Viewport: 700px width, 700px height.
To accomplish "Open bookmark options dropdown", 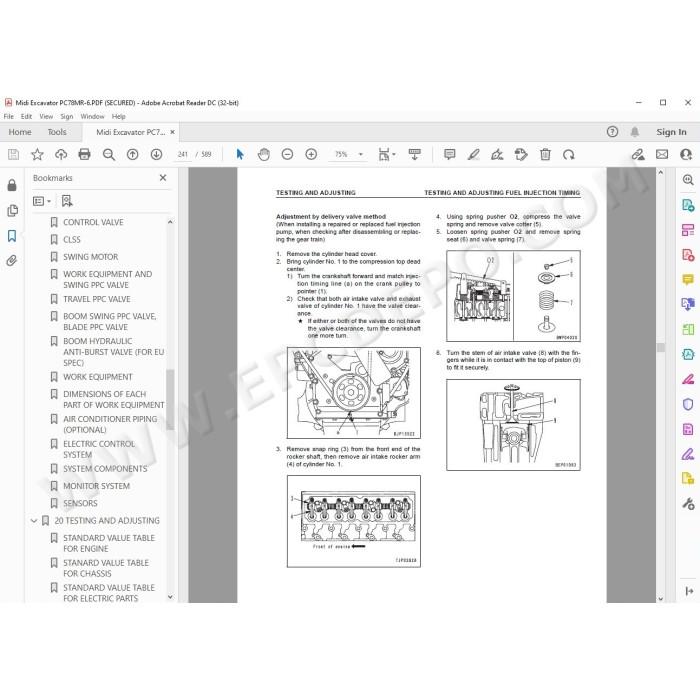I will (x=42, y=201).
